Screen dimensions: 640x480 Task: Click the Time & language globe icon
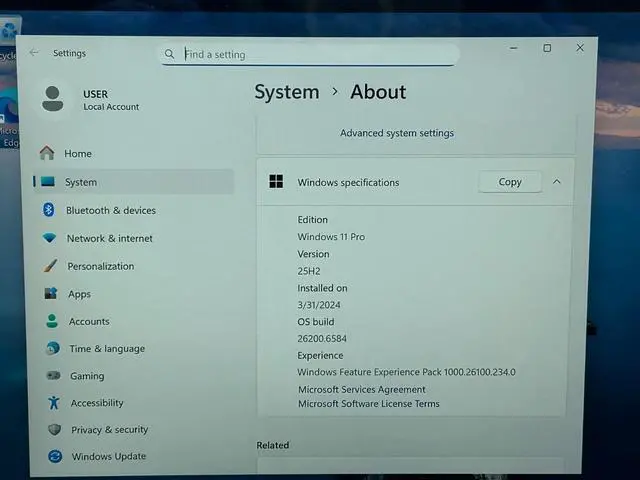coord(53,348)
